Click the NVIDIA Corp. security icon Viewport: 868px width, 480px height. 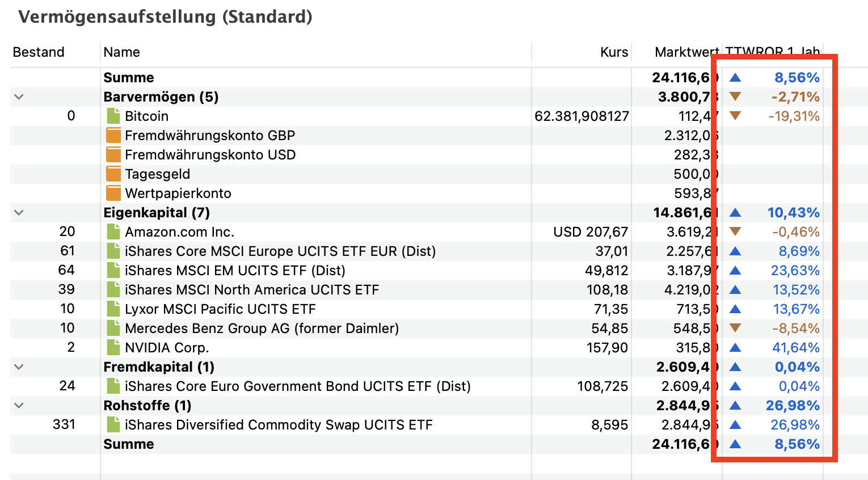pyautogui.click(x=113, y=348)
